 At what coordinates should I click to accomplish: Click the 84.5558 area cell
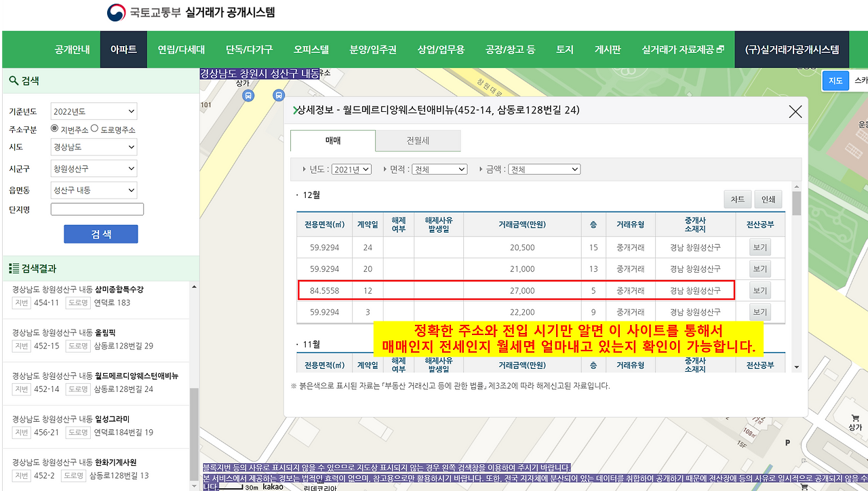point(324,291)
